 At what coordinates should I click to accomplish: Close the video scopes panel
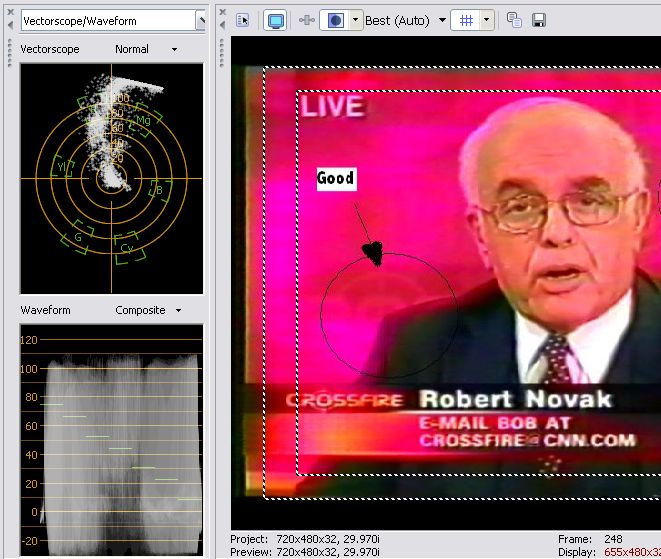point(11,12)
